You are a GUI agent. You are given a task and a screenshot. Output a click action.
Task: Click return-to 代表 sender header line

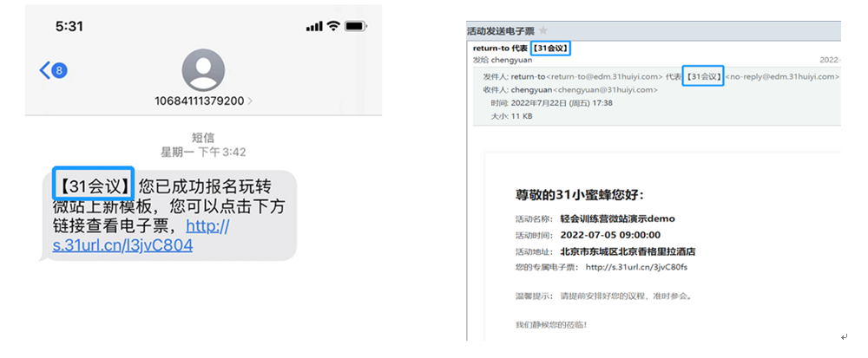tap(521, 49)
